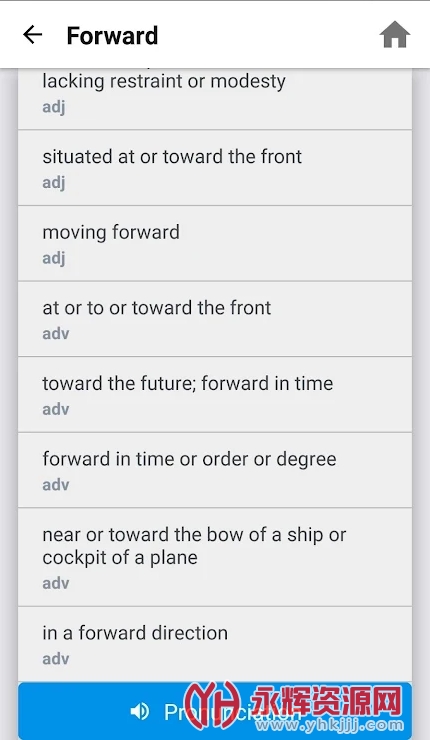This screenshot has width=430, height=740.
Task: Click adv label under 'in a forward direction'
Action: [x=56, y=658]
